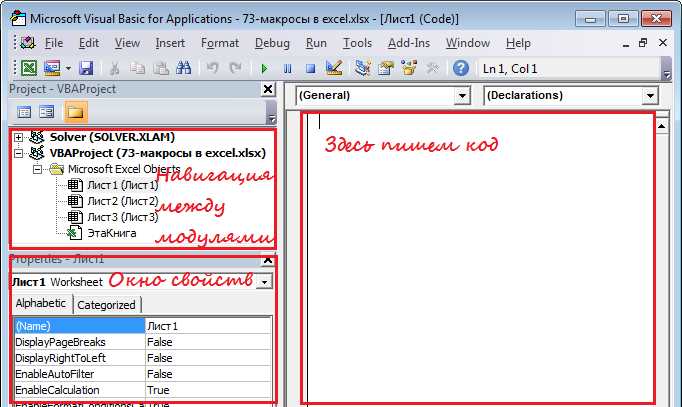Collapse the VBAProject tree node
The height and width of the screenshot is (407, 682).
(x=18, y=153)
